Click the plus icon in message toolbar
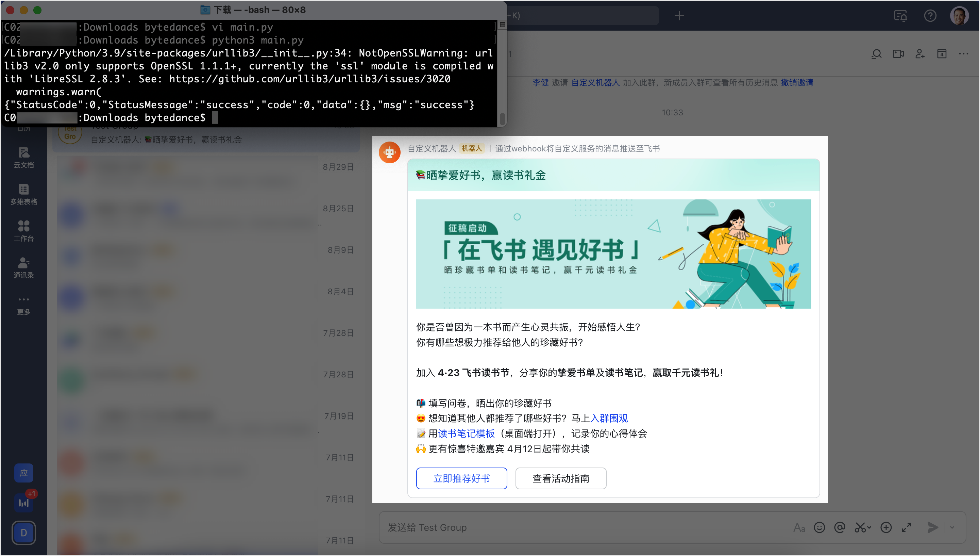Image resolution: width=980 pixels, height=556 pixels. [x=886, y=527]
